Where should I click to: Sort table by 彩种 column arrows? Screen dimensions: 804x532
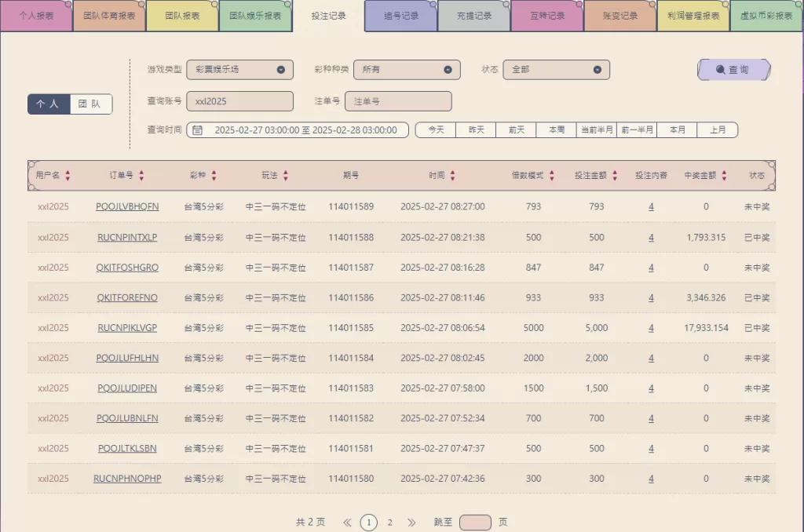point(214,175)
